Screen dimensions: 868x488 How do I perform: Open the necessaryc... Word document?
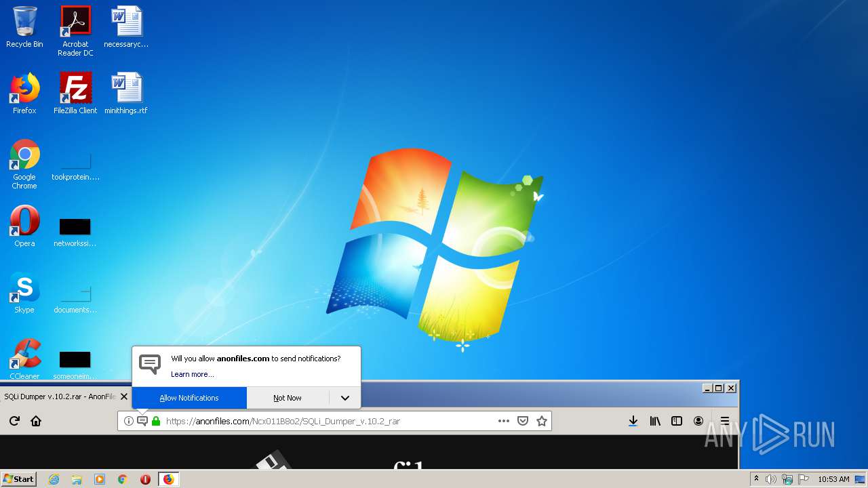(x=126, y=27)
